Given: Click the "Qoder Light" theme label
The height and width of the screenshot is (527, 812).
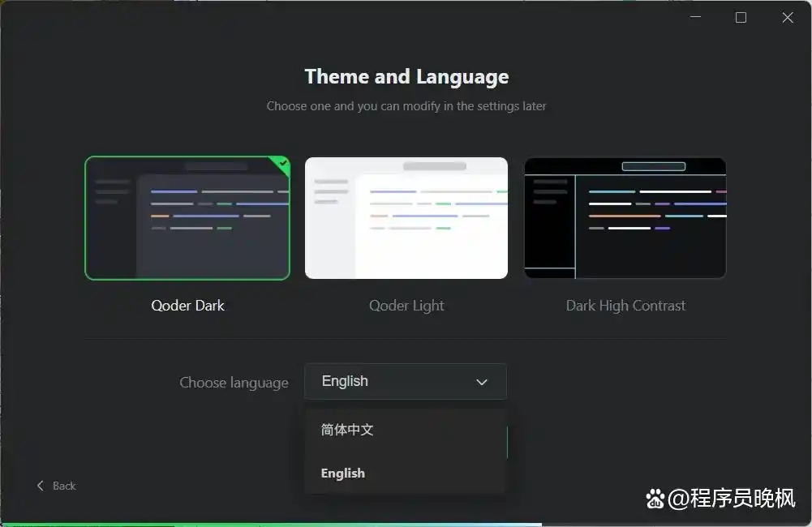Looking at the screenshot, I should tap(406, 306).
